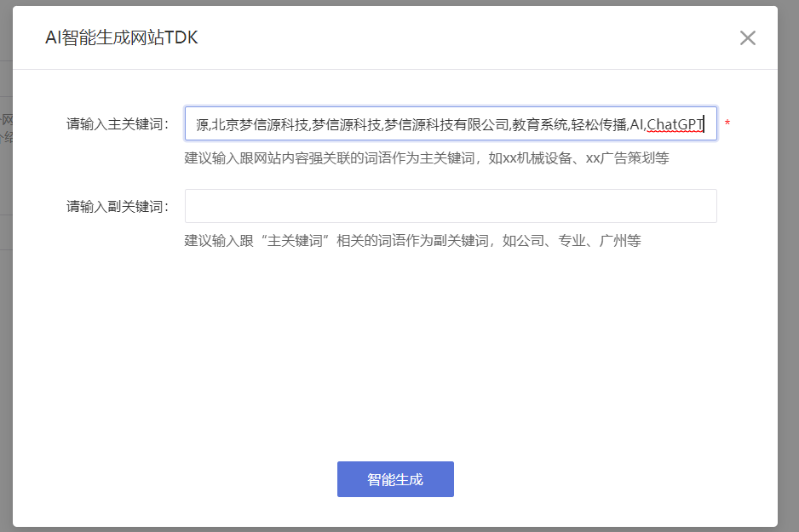799x532 pixels.
Task: Click 轻松传播 inside the main keyword box
Action: [598, 124]
